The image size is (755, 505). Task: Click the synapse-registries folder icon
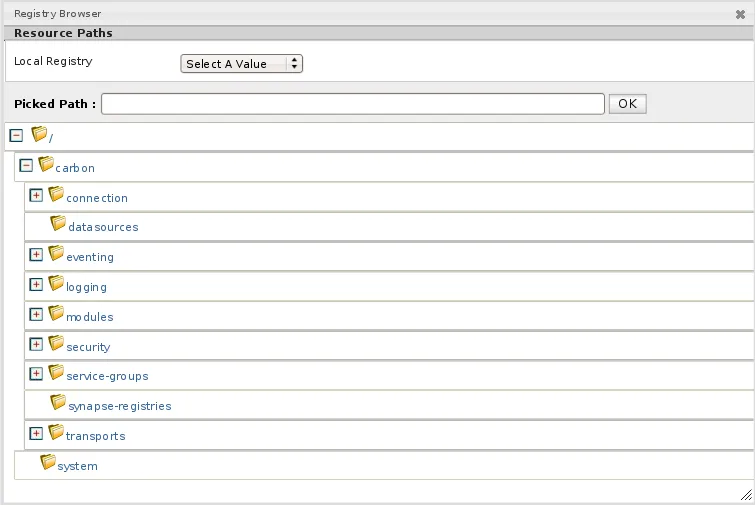point(58,402)
